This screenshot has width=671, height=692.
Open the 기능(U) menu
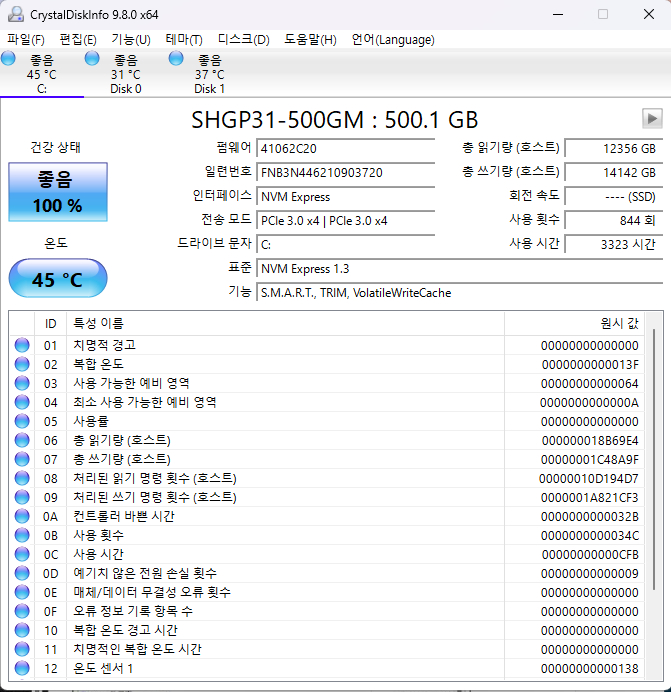pos(131,40)
